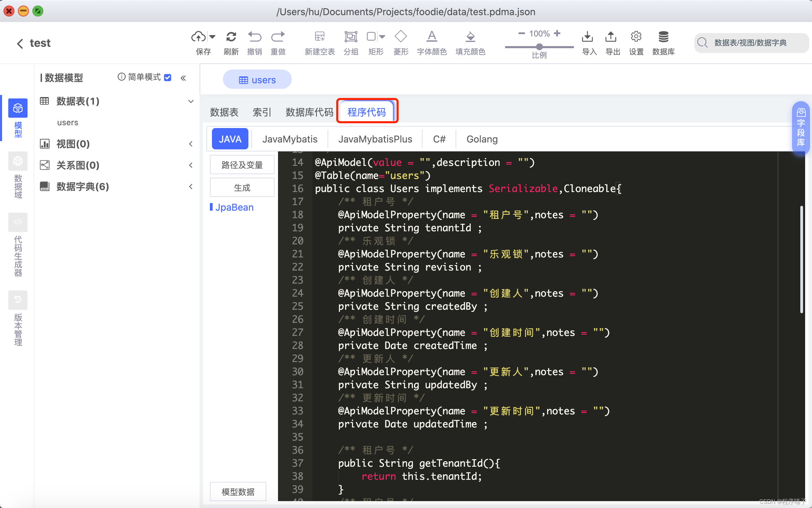Viewport: 812px width, 508px height.
Task: Click the 路径及变量 button
Action: (x=242, y=165)
